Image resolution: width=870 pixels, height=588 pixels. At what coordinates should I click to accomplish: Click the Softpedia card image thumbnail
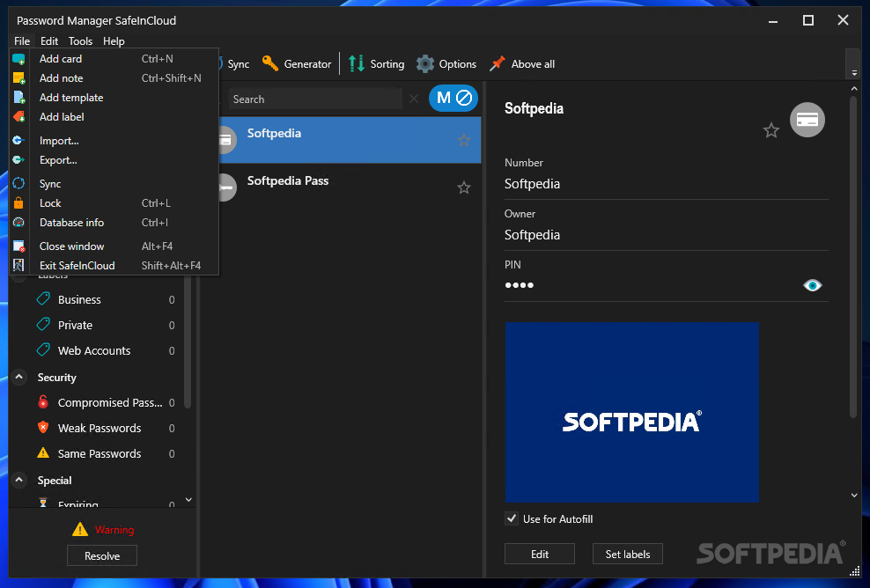coord(632,412)
